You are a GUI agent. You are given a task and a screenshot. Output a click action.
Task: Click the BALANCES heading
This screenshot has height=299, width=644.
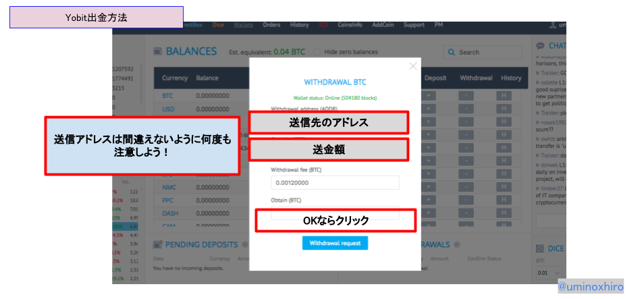click(191, 51)
